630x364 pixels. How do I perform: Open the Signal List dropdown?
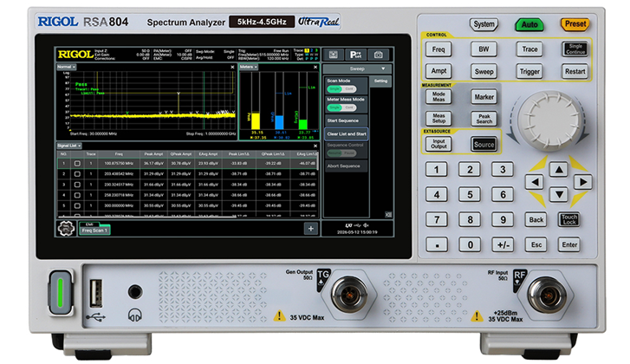click(68, 146)
